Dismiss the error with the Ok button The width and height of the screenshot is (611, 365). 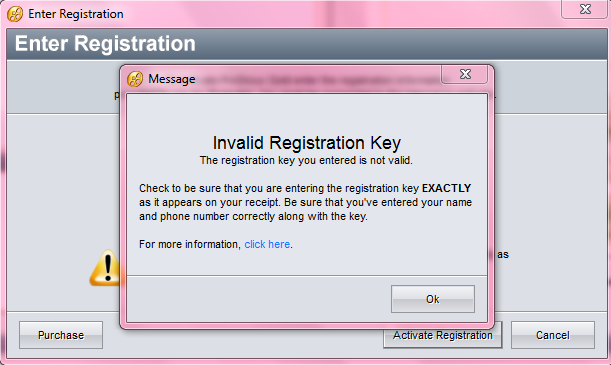pos(433,299)
